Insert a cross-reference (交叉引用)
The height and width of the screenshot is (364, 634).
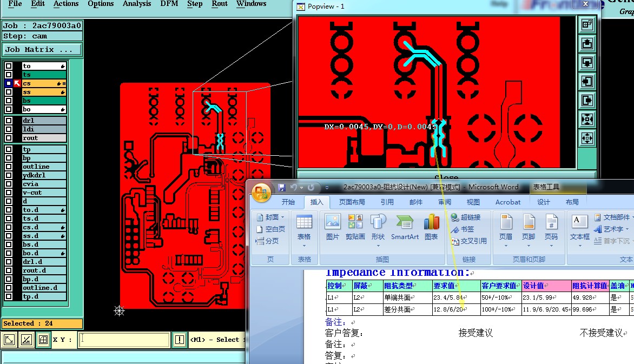[x=469, y=241]
